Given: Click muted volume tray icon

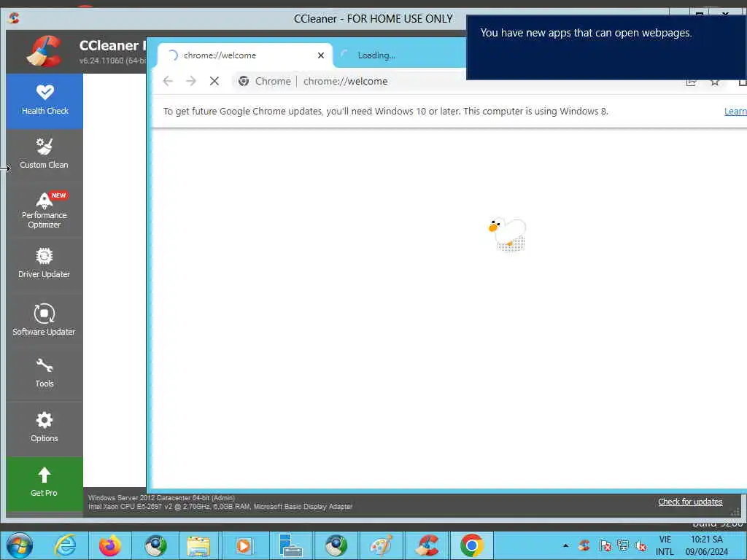Looking at the screenshot, I should pos(640,545).
